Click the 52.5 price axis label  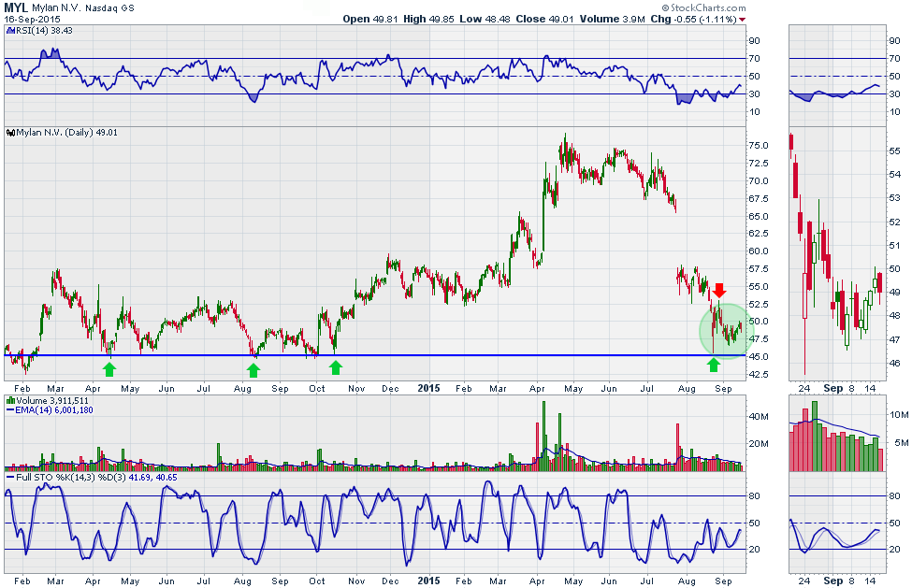pos(759,304)
